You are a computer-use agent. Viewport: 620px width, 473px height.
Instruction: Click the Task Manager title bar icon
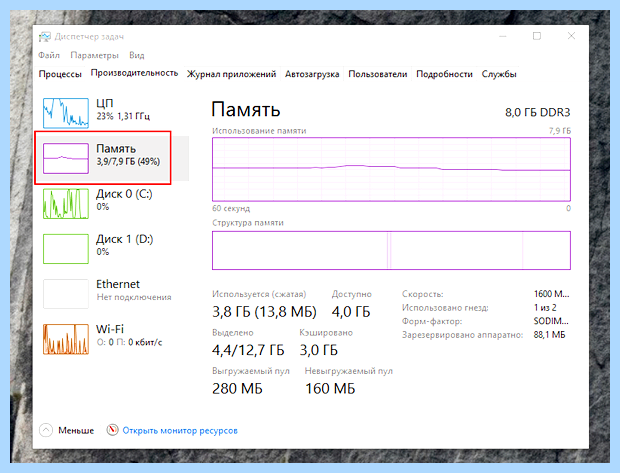(x=45, y=37)
